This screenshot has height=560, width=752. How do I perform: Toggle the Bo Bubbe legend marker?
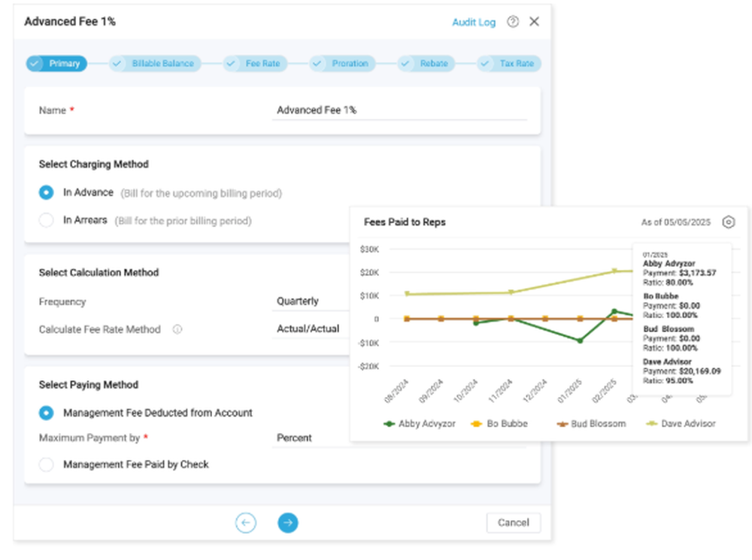[475, 424]
